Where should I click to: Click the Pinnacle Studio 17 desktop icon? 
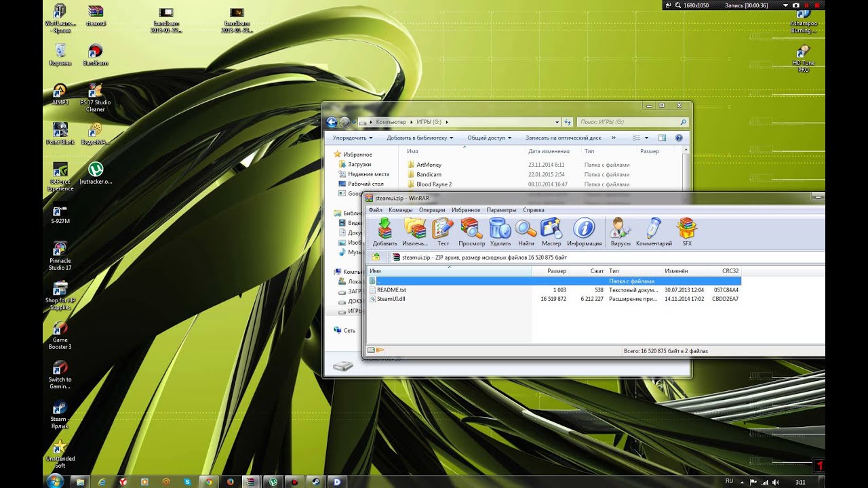pyautogui.click(x=60, y=256)
